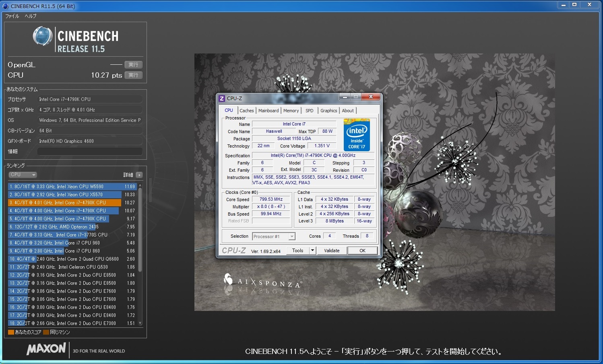Open the Processor #1 selection dropdown
Screen dimensions: 603x364
coord(274,236)
